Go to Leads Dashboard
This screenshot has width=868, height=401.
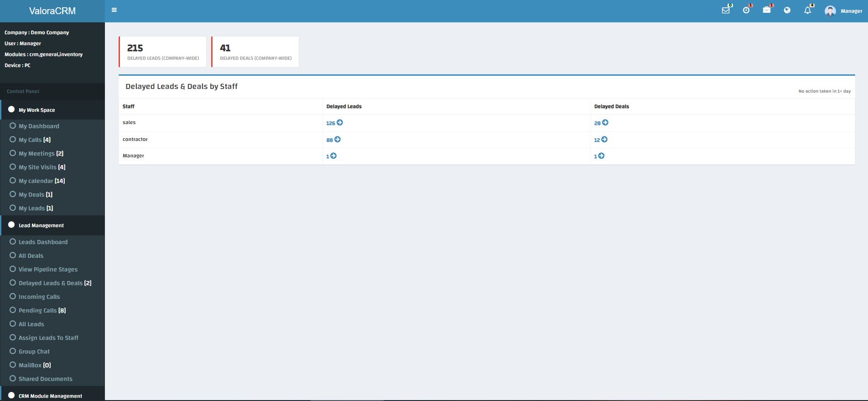click(x=43, y=242)
